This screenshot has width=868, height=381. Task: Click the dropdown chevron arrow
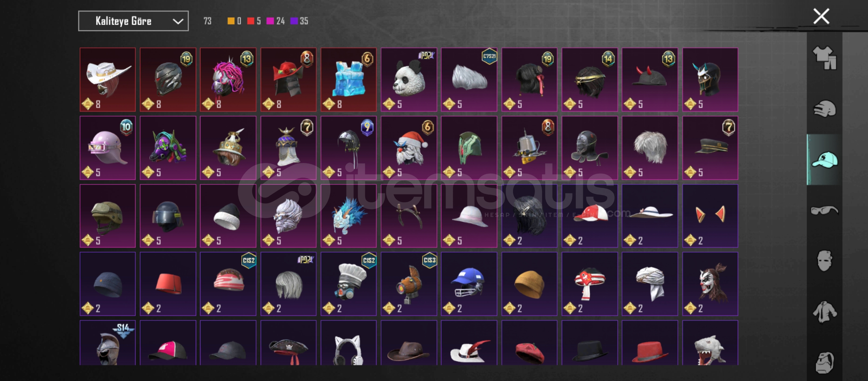pyautogui.click(x=178, y=22)
